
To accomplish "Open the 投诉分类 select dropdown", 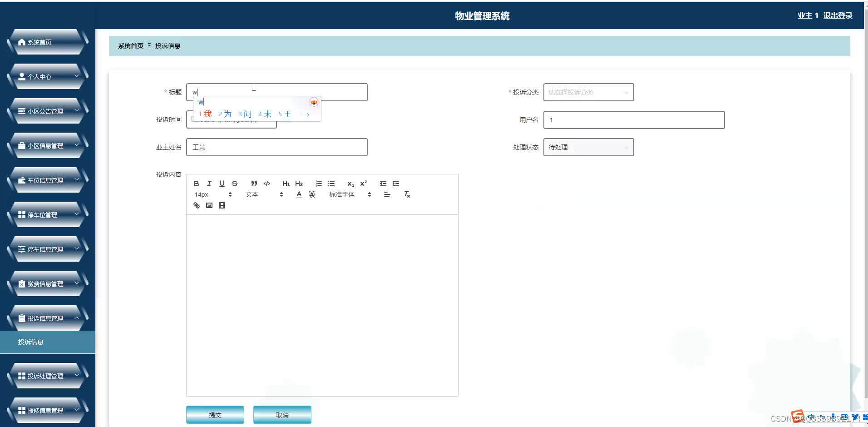I will tap(588, 92).
